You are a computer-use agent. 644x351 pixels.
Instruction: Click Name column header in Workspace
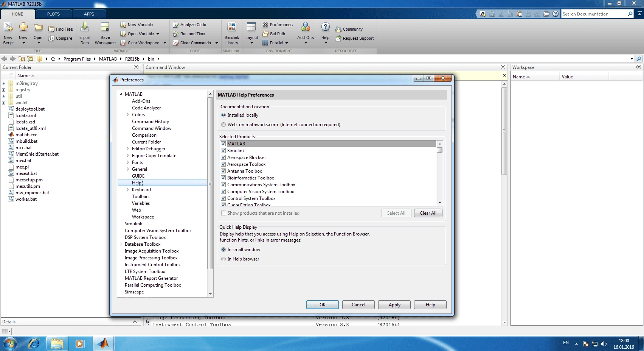[535, 77]
